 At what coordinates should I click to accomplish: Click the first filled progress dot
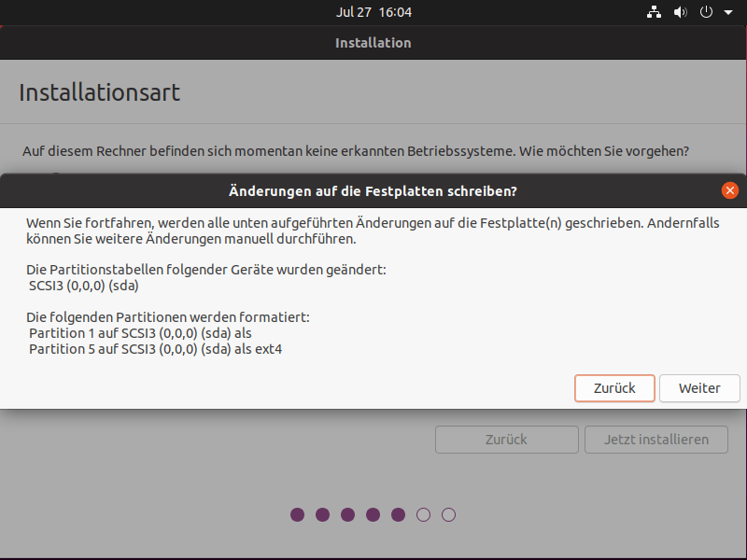pyautogui.click(x=298, y=514)
